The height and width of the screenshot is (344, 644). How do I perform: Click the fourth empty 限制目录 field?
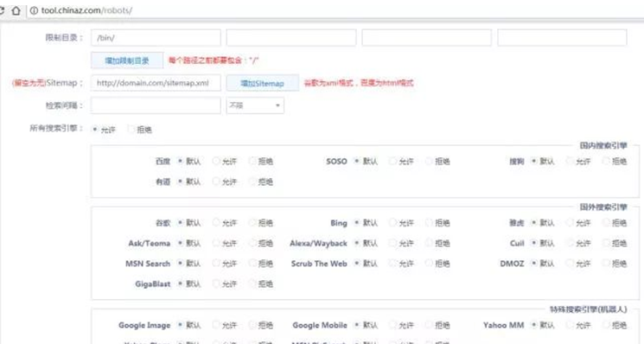point(562,38)
